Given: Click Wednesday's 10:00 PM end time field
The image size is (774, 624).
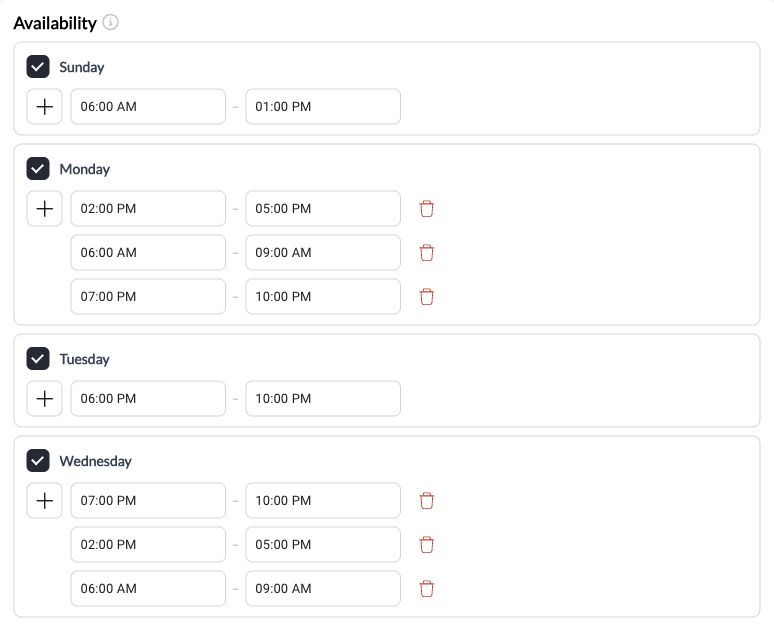Looking at the screenshot, I should click(323, 501).
